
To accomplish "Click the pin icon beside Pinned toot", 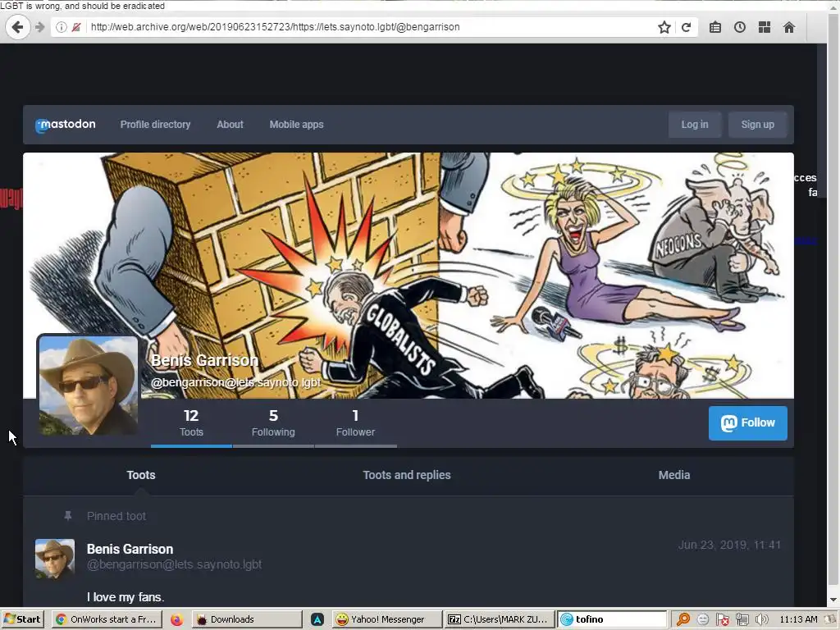I will click(68, 516).
